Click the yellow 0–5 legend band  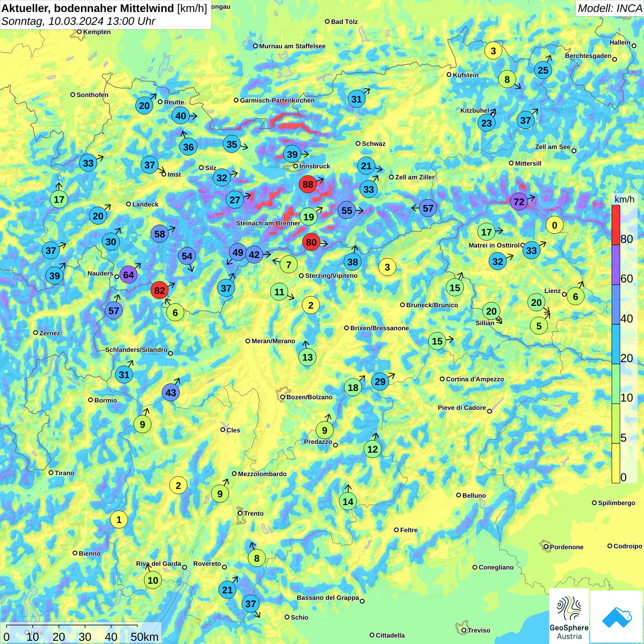[x=615, y=463]
